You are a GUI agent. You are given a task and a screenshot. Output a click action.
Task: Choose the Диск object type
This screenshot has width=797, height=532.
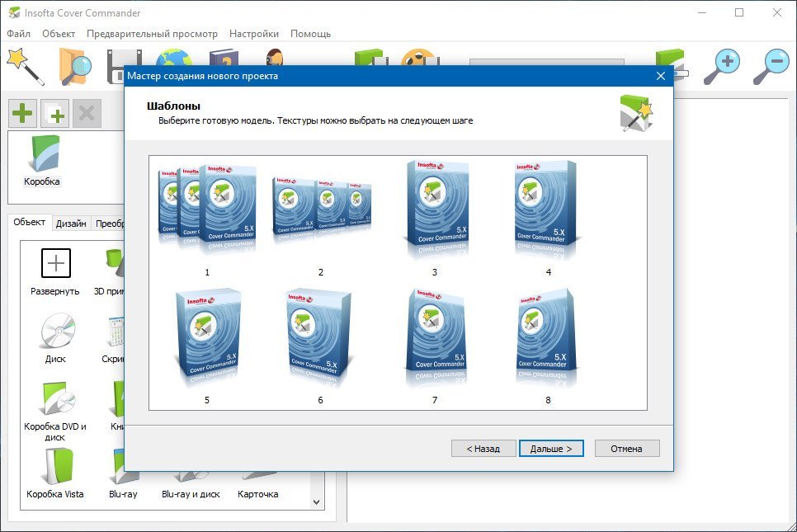pyautogui.click(x=55, y=338)
